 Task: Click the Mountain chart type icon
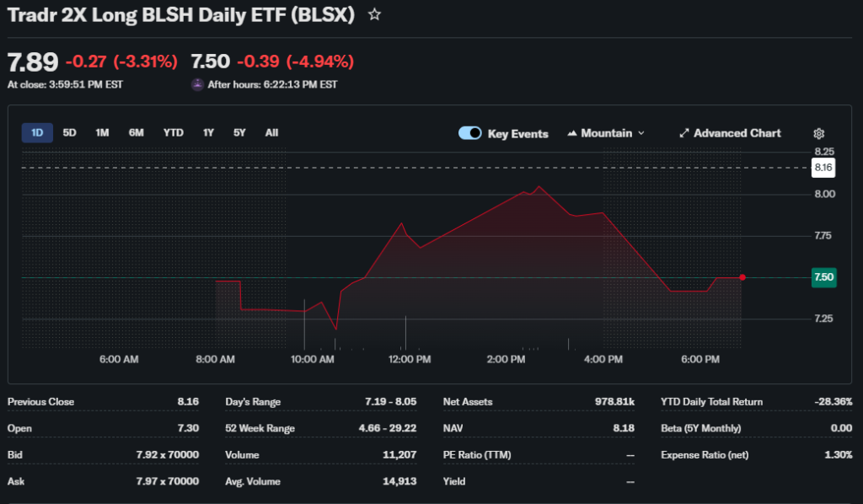pyautogui.click(x=572, y=133)
